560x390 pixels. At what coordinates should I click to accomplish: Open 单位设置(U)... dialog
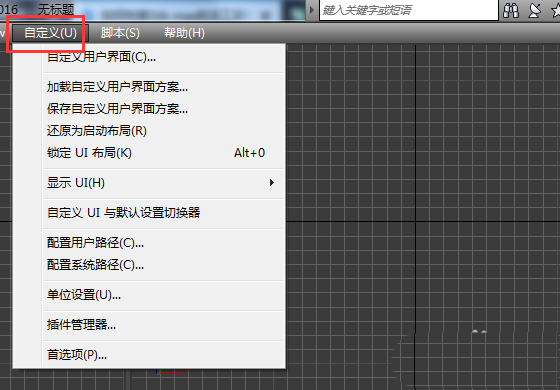164,295
